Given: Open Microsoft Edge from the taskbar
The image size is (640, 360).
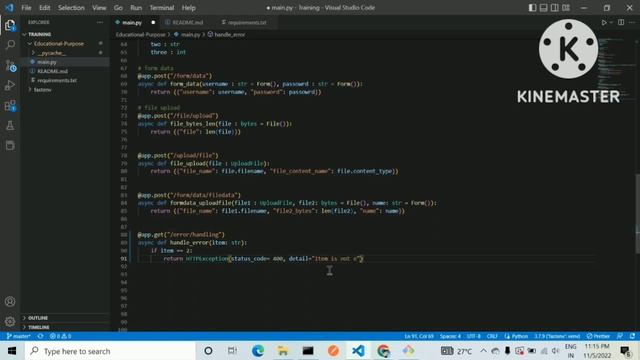Looking at the screenshot, I should pyautogui.click(x=258, y=351).
